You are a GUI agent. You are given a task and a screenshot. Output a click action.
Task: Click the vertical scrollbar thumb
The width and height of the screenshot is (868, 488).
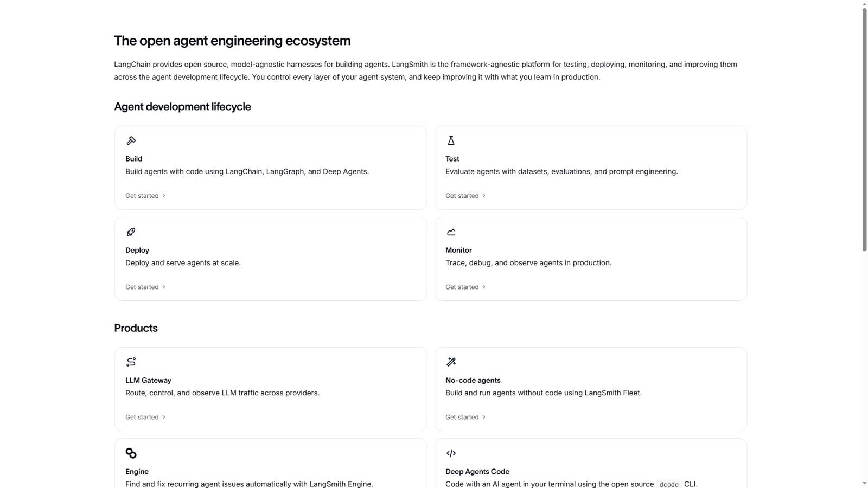(865, 129)
